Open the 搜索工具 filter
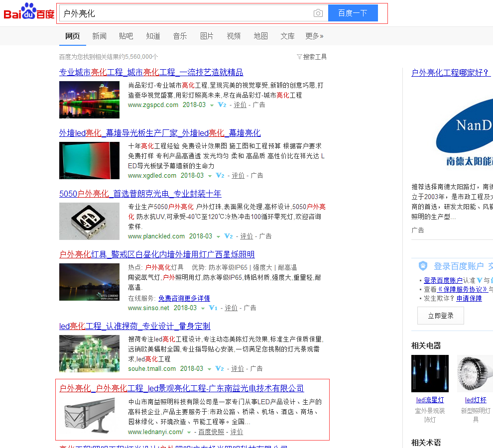The width and height of the screenshot is (493, 448). tap(312, 57)
